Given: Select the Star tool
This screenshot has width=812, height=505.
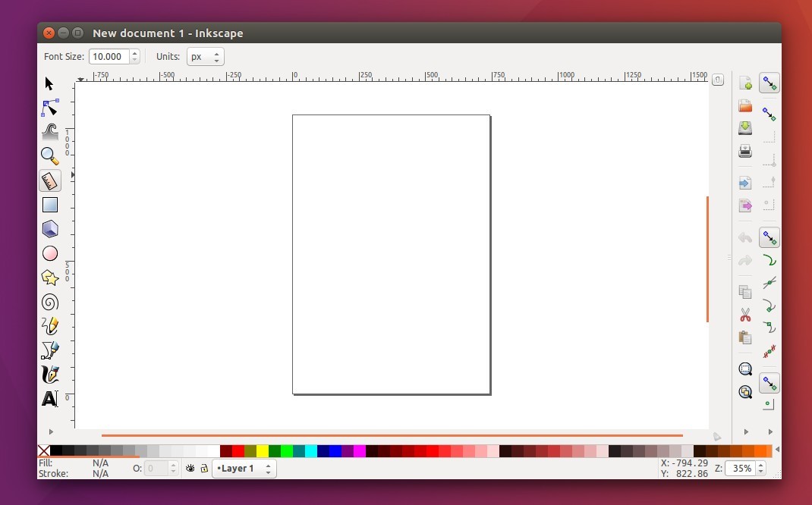Looking at the screenshot, I should pyautogui.click(x=49, y=278).
